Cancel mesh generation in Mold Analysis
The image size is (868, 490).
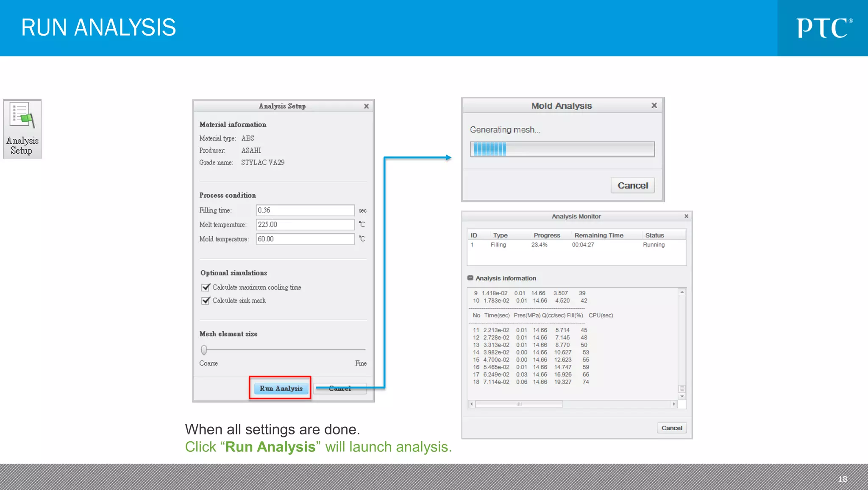(633, 185)
